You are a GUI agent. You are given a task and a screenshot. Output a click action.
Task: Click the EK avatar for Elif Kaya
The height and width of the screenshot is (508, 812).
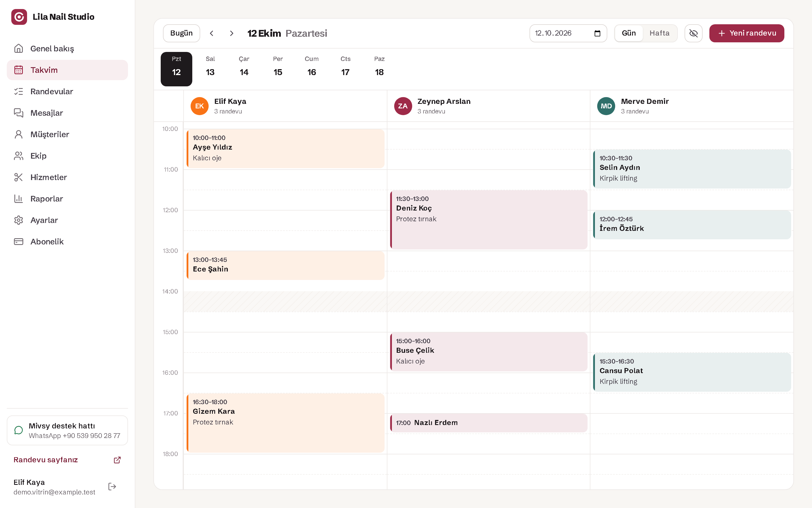(x=200, y=106)
